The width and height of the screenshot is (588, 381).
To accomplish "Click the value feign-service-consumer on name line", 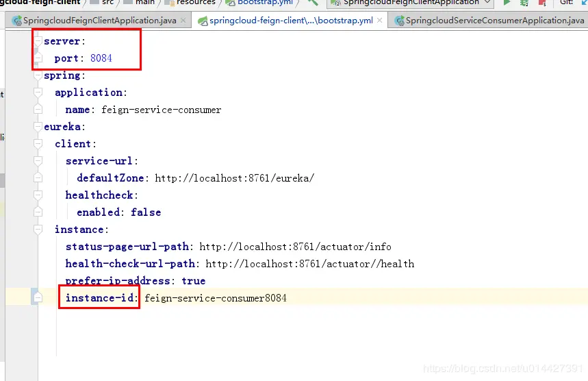I will [162, 110].
